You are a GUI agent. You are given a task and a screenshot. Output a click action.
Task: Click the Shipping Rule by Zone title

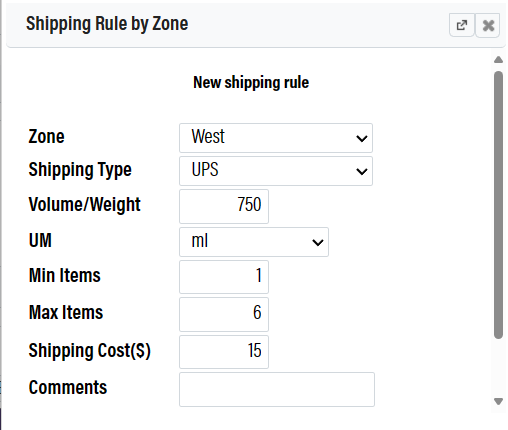tap(107, 24)
